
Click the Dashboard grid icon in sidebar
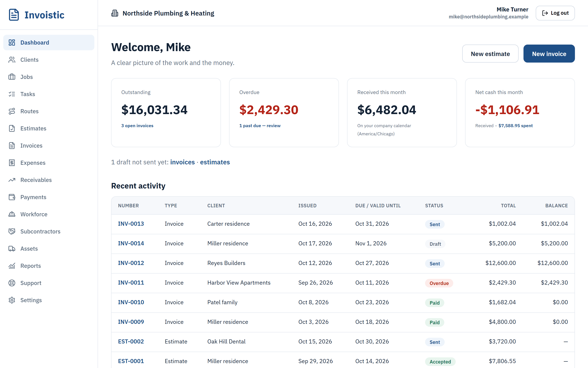(12, 43)
